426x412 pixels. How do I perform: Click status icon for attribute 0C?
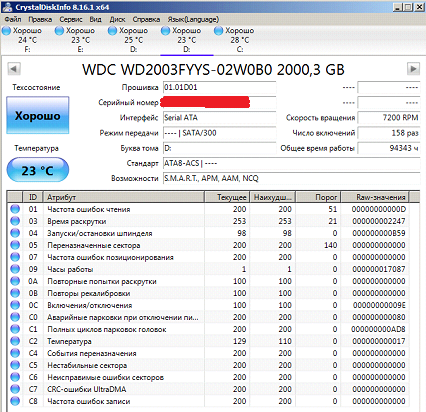click(15, 305)
